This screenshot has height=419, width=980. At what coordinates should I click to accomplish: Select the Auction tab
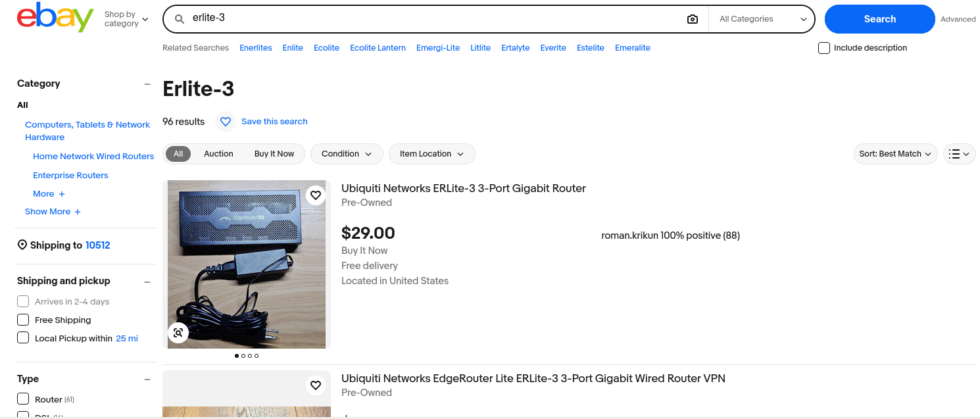pyautogui.click(x=218, y=154)
